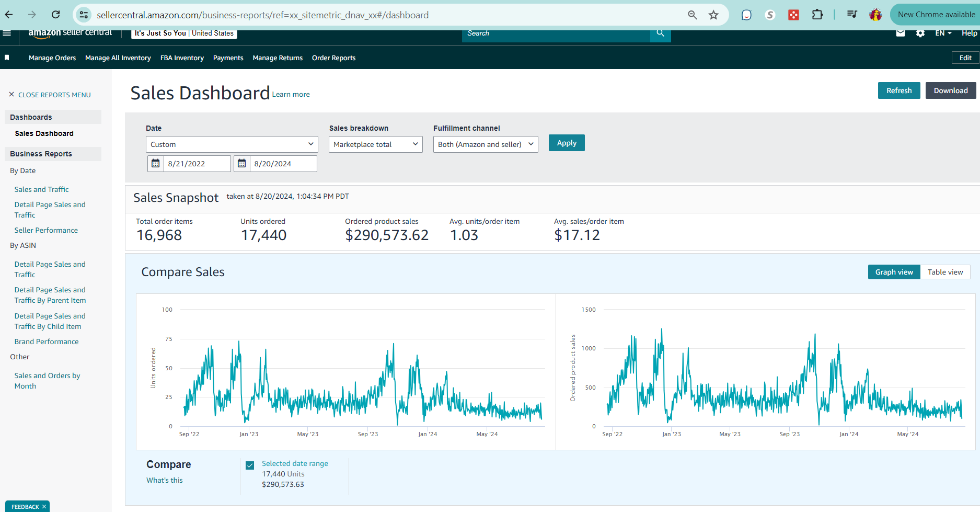Open Chrome extensions puzzle icon
Viewport: 980px width, 512px height.
pos(817,15)
